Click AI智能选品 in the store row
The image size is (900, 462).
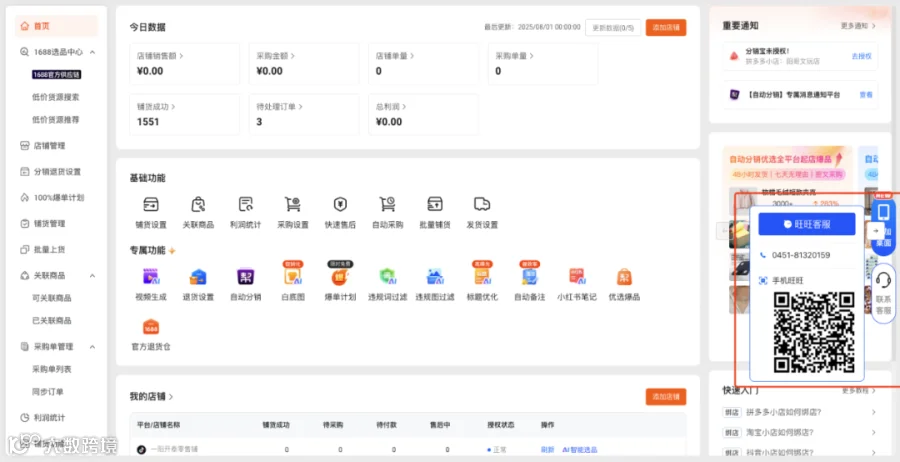(x=580, y=449)
